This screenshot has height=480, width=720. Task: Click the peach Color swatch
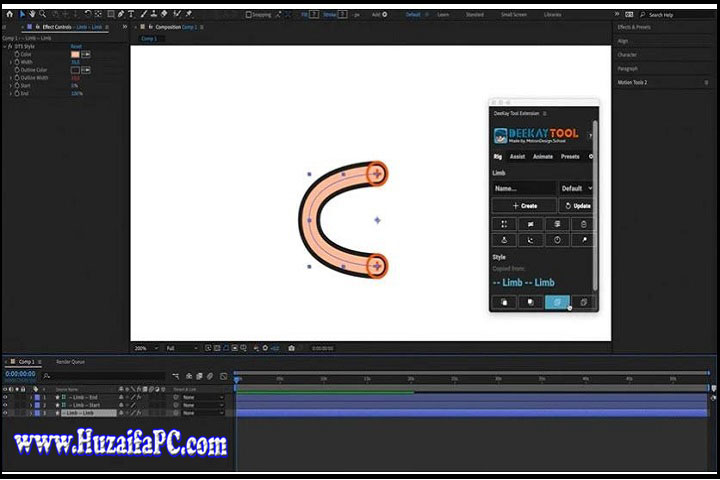75,54
